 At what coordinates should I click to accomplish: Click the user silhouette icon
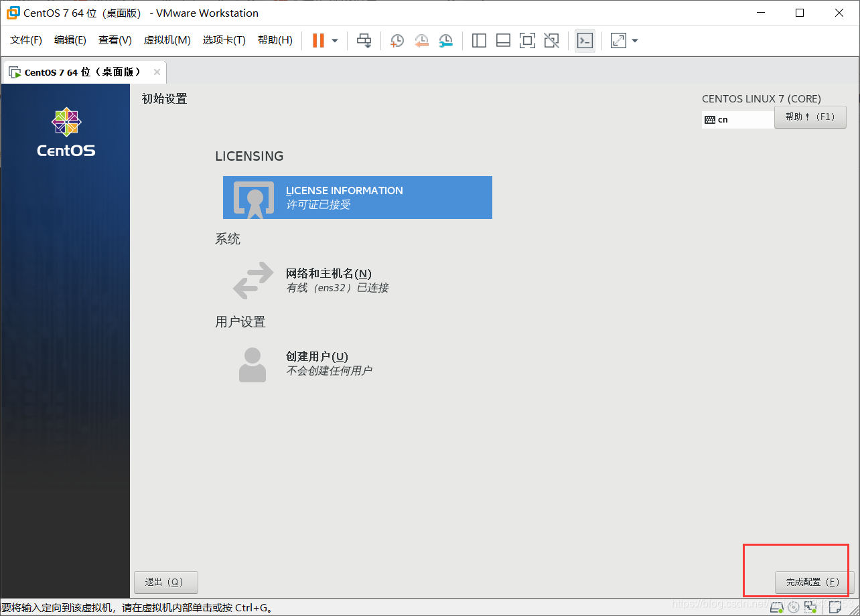(253, 364)
